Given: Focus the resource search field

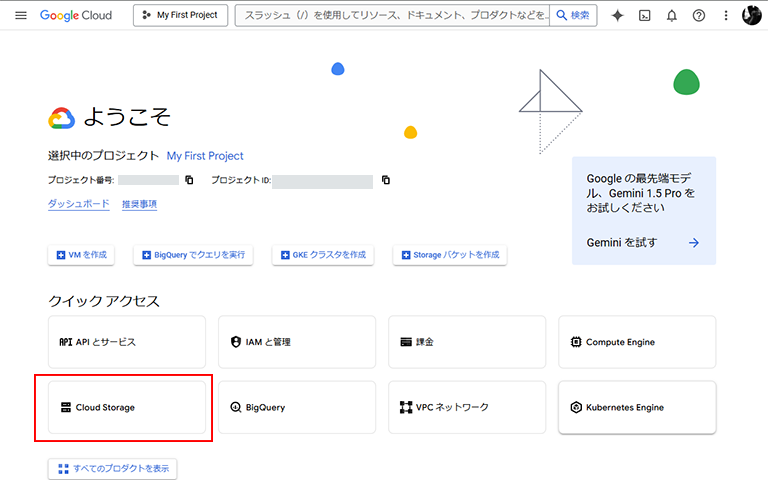Looking at the screenshot, I should (x=392, y=15).
